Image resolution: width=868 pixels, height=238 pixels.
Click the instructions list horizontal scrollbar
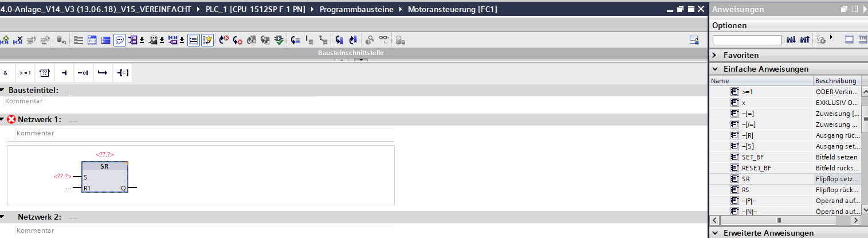(x=779, y=220)
